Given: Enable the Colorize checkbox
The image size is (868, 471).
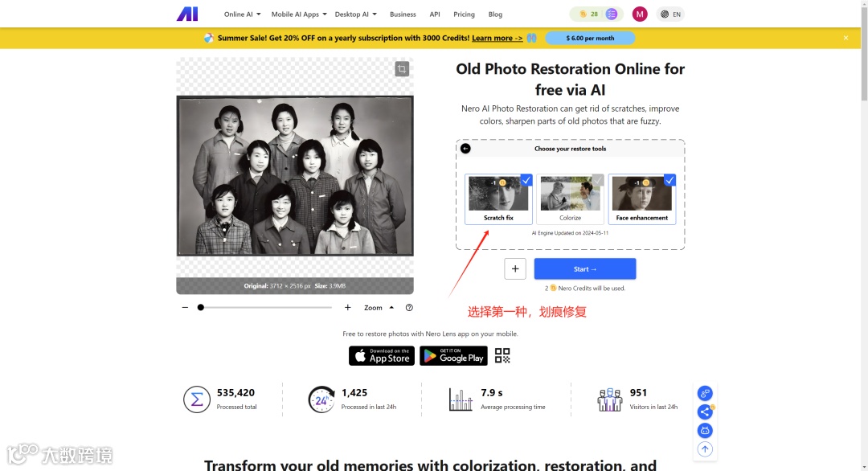Looking at the screenshot, I should [x=598, y=180].
